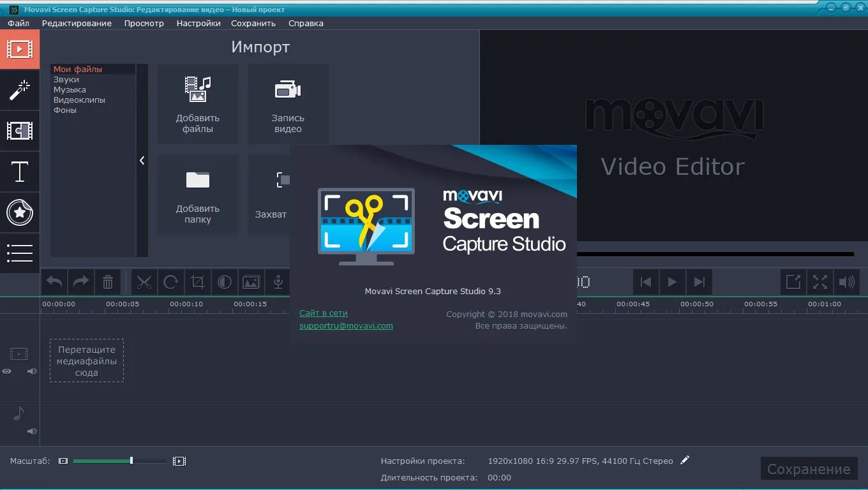This screenshot has height=490, width=868.
Task: Open the Titles text tab
Action: click(20, 172)
